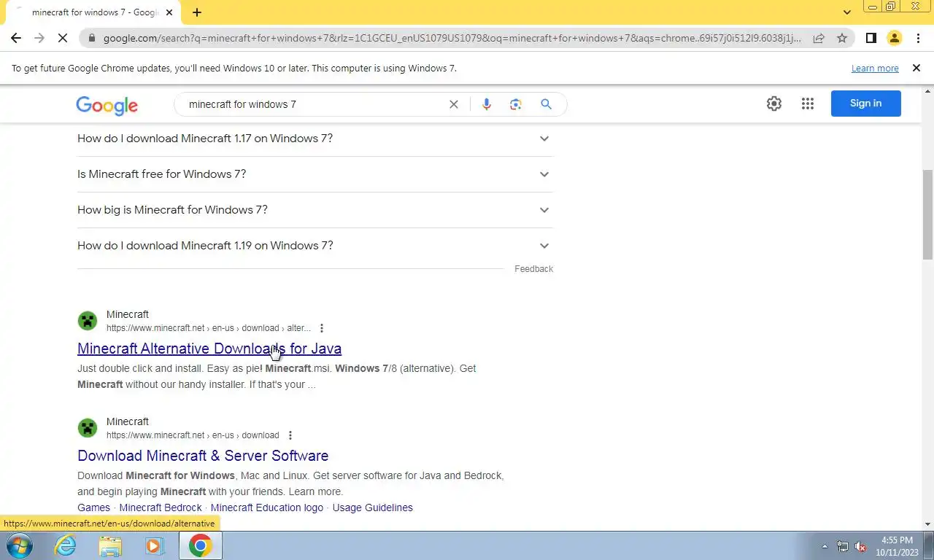The height and width of the screenshot is (560, 934).
Task: Open Chrome side panel icon
Action: coord(871,38)
